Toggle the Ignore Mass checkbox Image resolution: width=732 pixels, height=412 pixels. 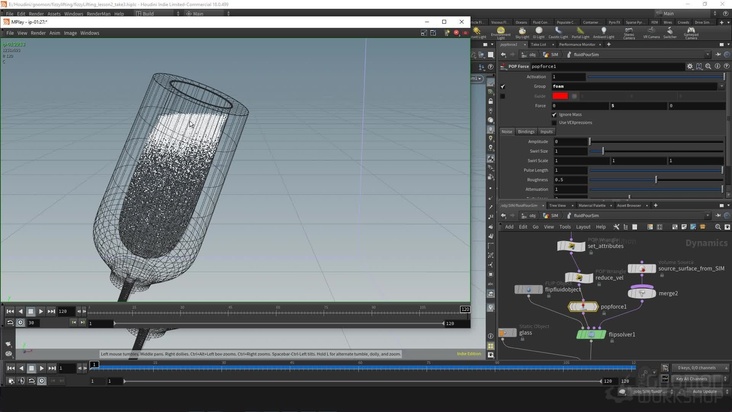555,114
